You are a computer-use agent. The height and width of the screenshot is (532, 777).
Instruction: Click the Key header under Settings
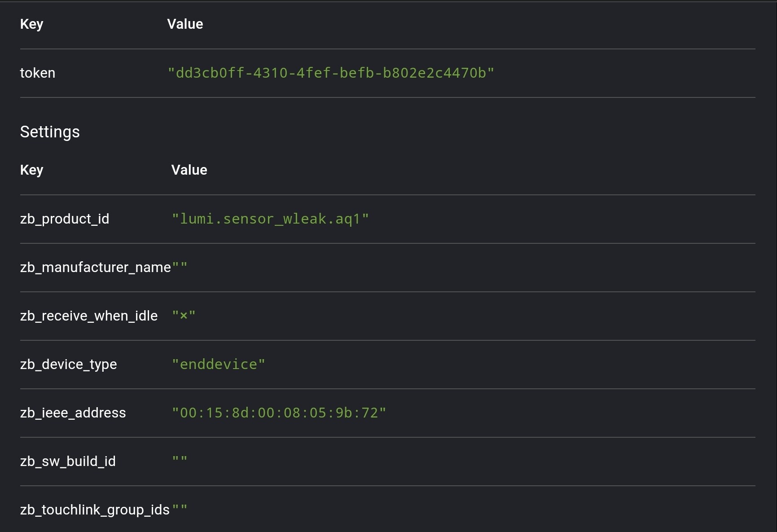click(31, 170)
